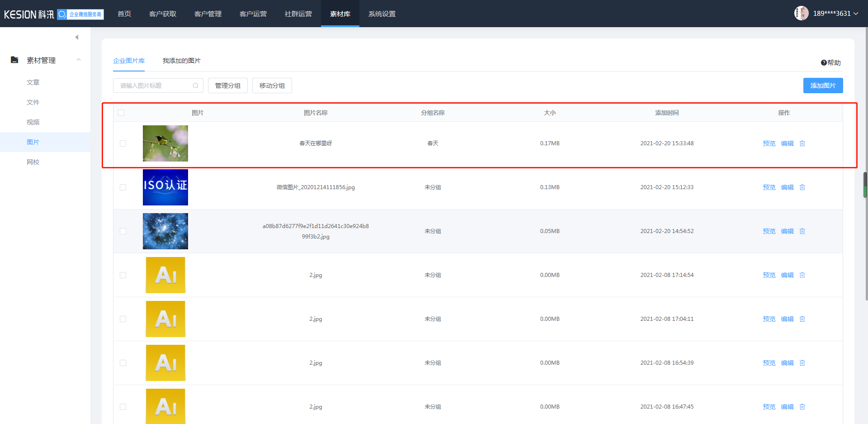This screenshot has height=424, width=868.
Task: Open 客户管理 in the top navigation
Action: click(x=208, y=14)
